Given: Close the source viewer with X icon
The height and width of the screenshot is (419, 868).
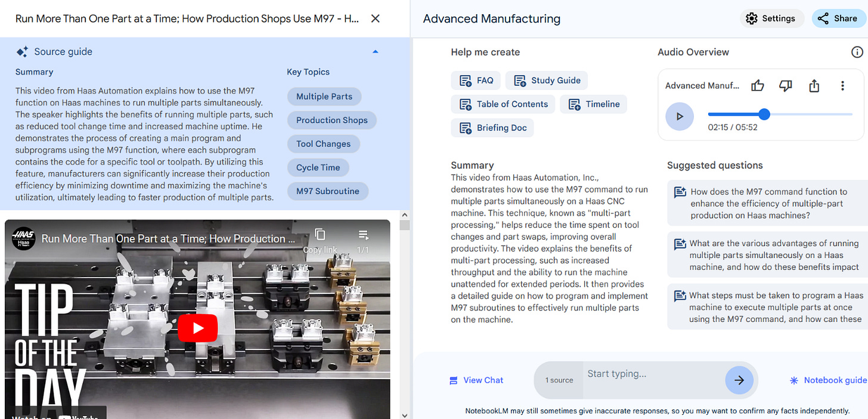Looking at the screenshot, I should point(376,18).
